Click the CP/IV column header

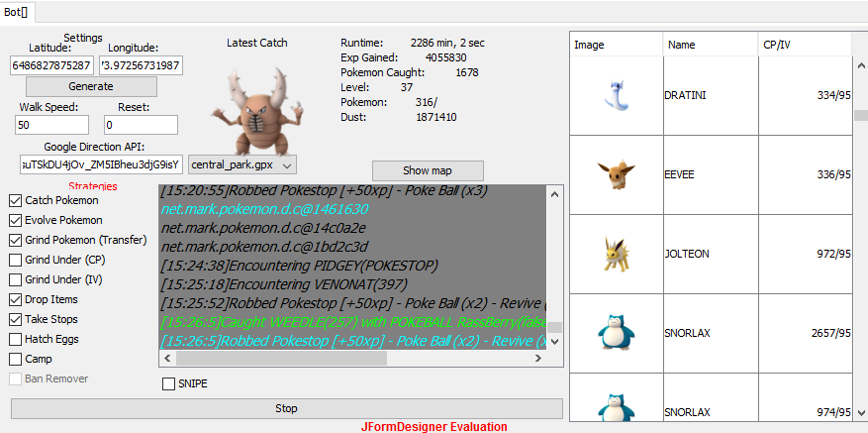[x=805, y=45]
